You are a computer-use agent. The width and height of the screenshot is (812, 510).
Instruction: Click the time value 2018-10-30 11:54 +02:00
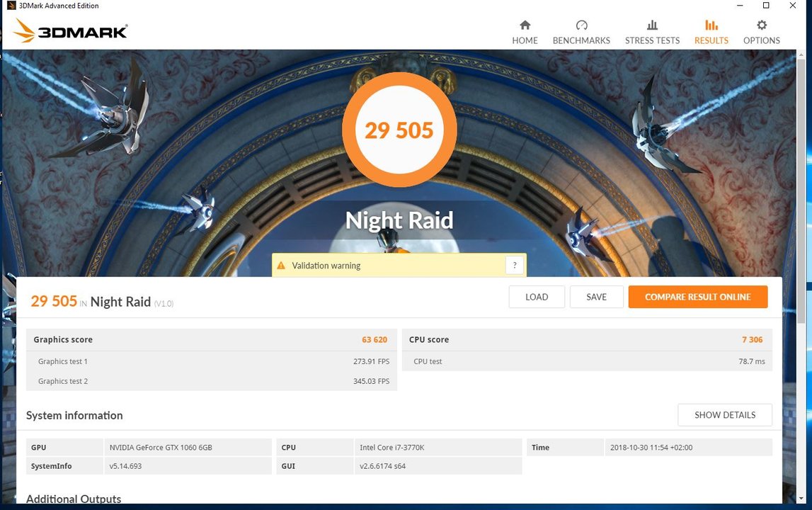[651, 447]
